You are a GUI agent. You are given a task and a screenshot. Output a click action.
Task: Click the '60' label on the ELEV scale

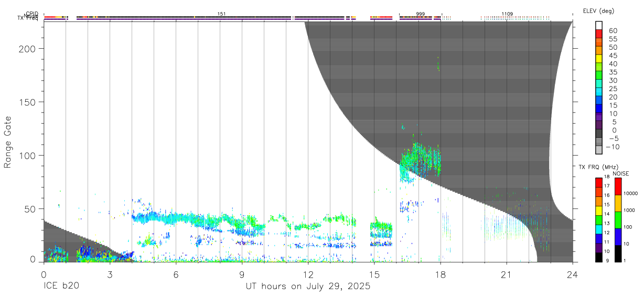[614, 30]
